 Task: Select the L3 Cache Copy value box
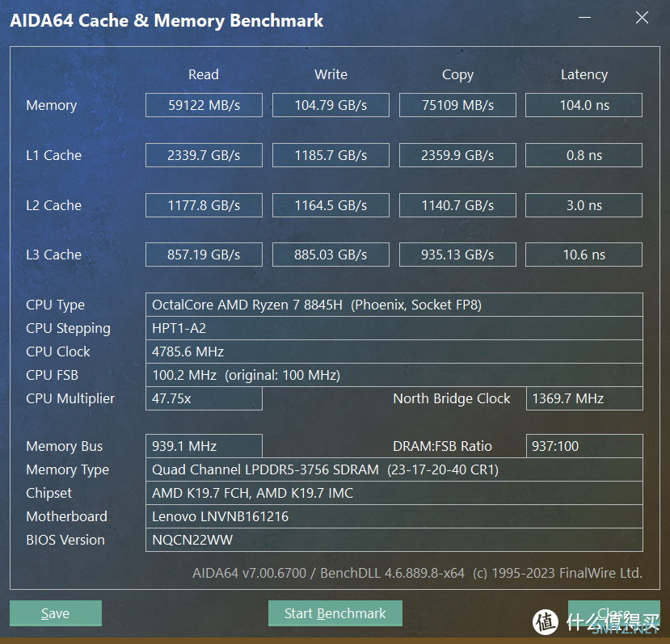tap(457, 255)
